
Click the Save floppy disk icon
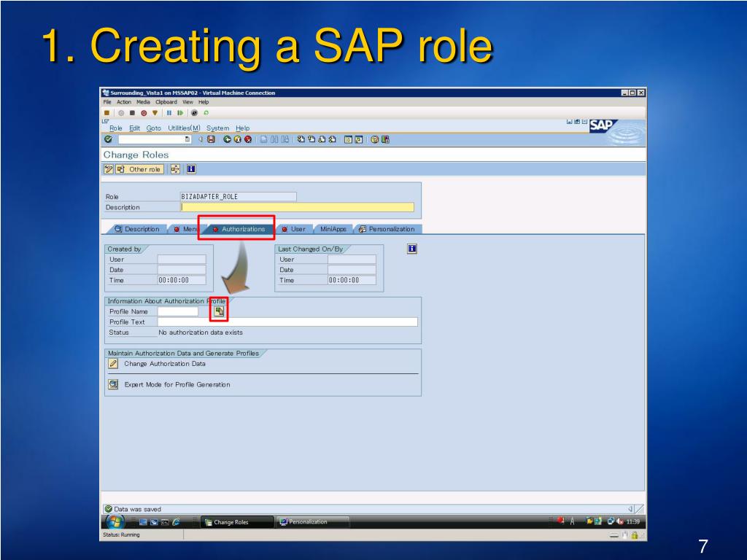(211, 139)
